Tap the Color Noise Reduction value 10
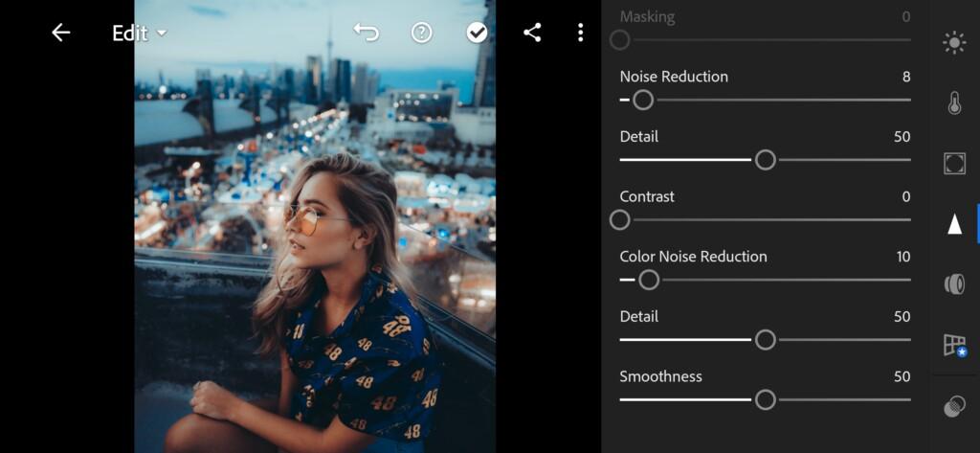 tap(903, 257)
